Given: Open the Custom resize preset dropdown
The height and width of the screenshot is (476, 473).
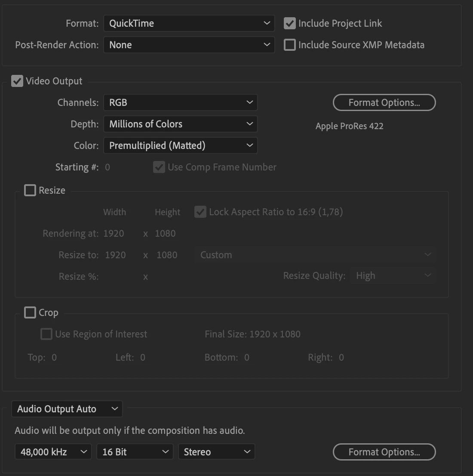Looking at the screenshot, I should coord(315,255).
